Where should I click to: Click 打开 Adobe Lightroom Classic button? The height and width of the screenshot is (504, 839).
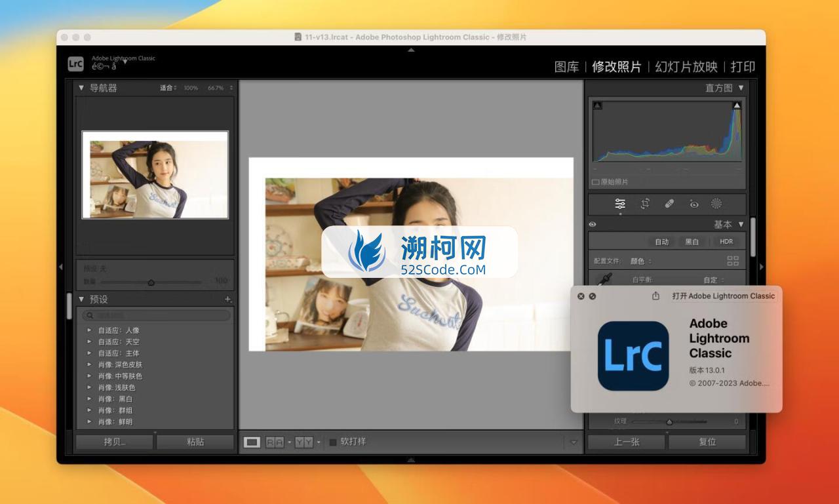point(723,296)
